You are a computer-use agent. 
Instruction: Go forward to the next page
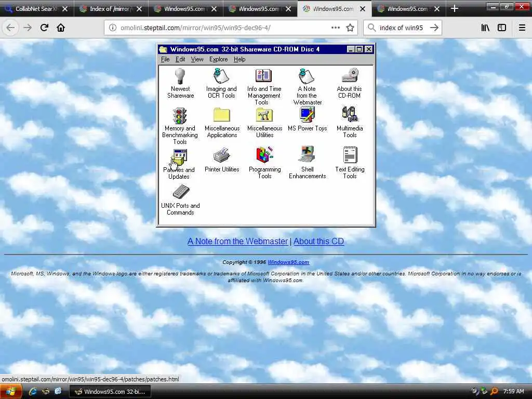click(x=28, y=28)
